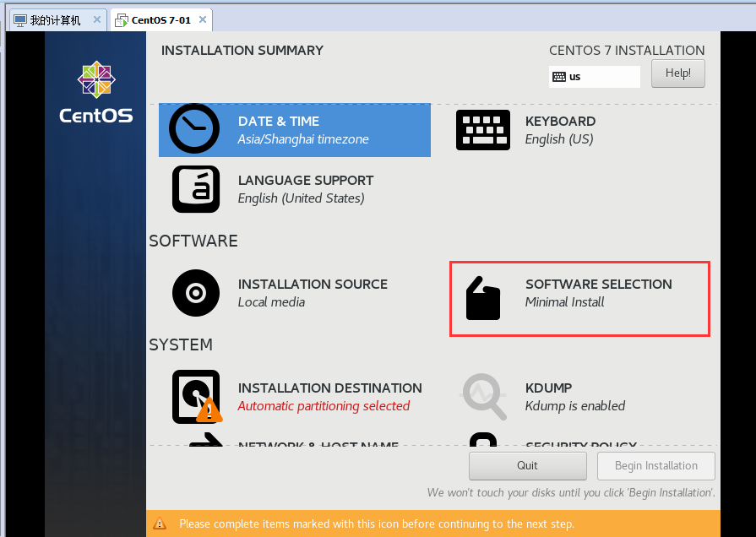
Task: Open the Kdump magnifier icon
Action: tap(484, 396)
